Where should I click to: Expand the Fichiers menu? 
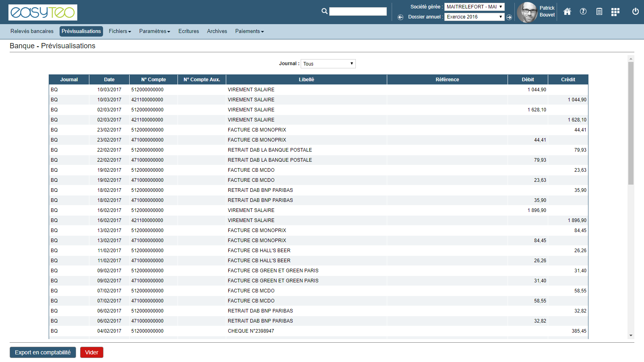coord(120,31)
